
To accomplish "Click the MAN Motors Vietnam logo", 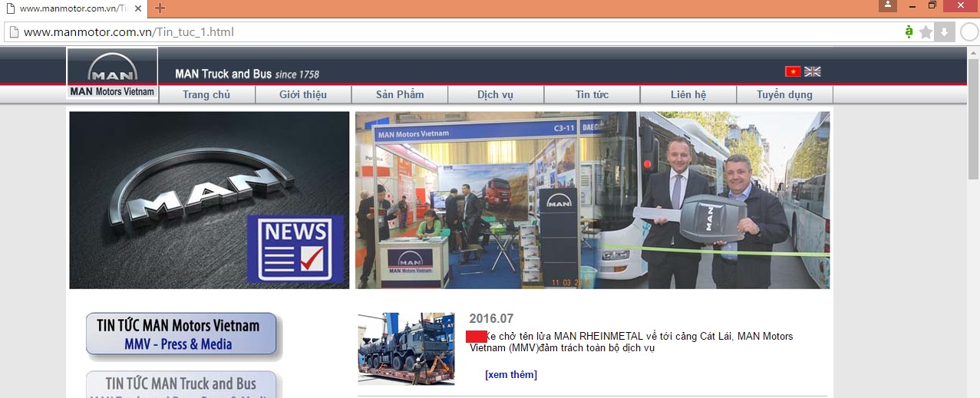I will 112,74.
